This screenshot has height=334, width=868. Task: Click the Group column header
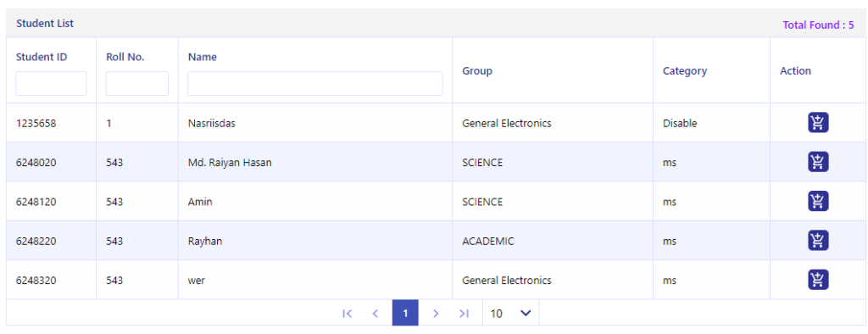477,71
